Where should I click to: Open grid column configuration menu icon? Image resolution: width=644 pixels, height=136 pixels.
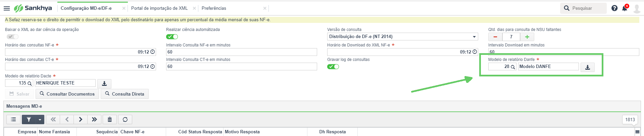tap(637, 132)
